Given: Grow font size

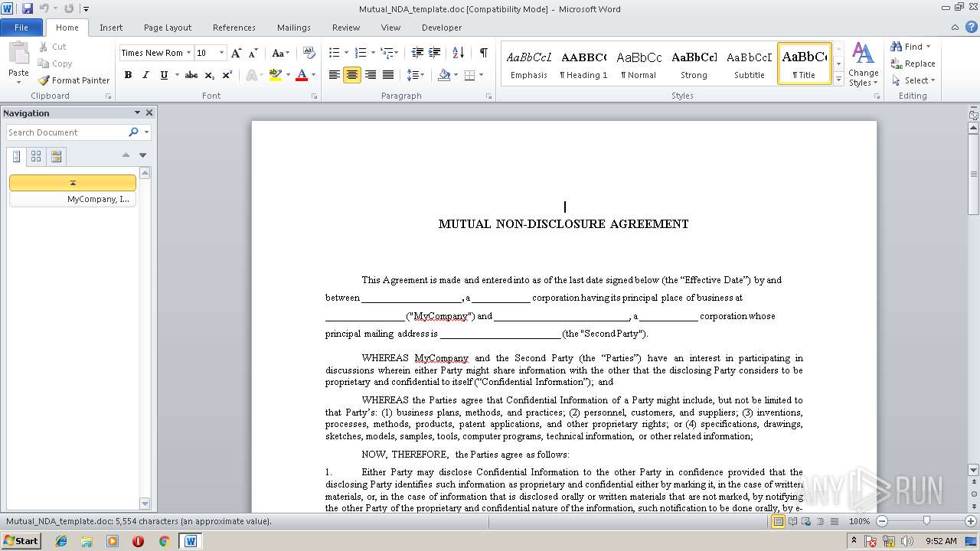Looking at the screenshot, I should coord(237,53).
